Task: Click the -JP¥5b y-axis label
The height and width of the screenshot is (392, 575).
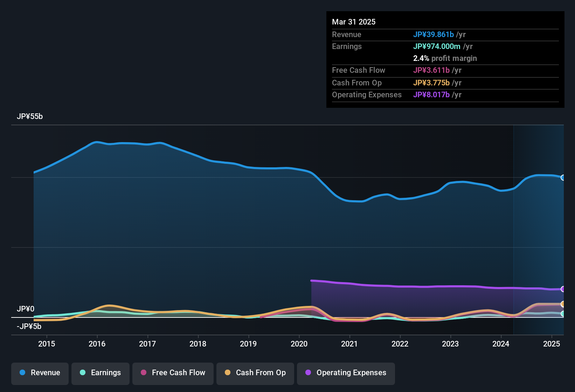Action: click(x=29, y=327)
